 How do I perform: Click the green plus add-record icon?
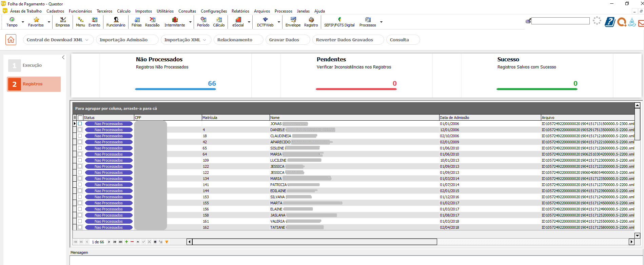126,242
